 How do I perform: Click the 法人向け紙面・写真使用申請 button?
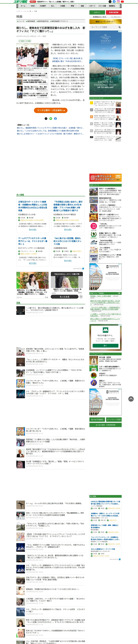pyautogui.click(x=105, y=425)
